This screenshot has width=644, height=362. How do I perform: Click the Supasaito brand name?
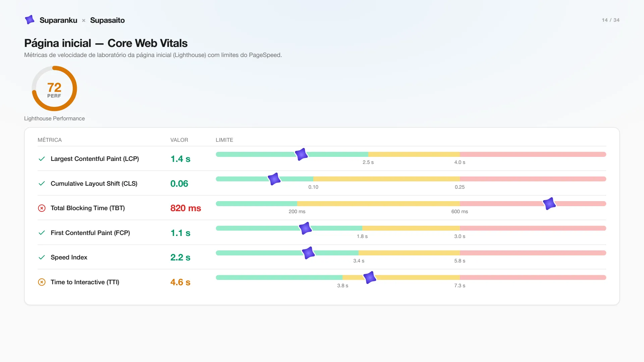107,20
